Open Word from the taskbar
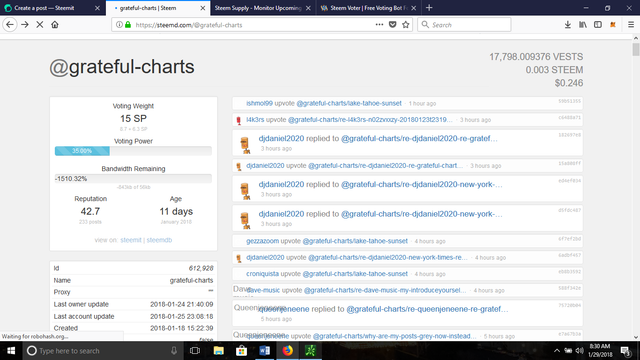Image resolution: width=640 pixels, height=360 pixels. click(x=264, y=351)
